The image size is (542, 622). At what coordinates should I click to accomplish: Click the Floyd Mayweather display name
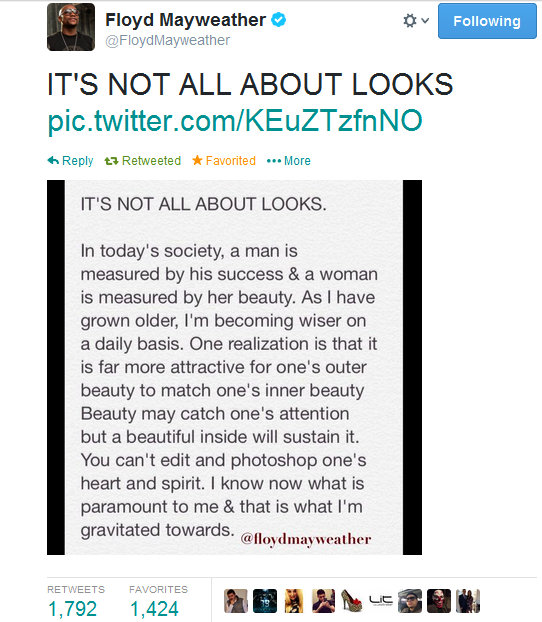(185, 20)
